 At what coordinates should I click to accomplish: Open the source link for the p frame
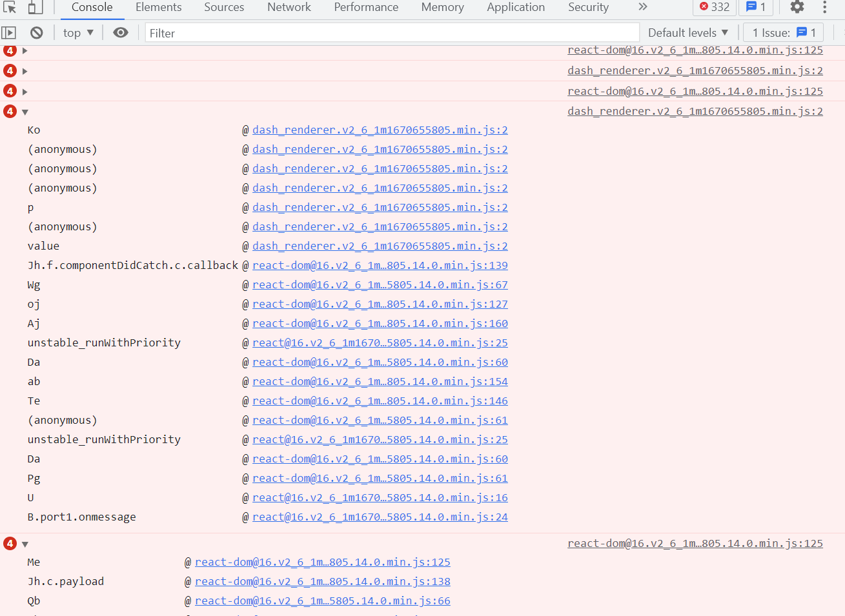(x=380, y=208)
